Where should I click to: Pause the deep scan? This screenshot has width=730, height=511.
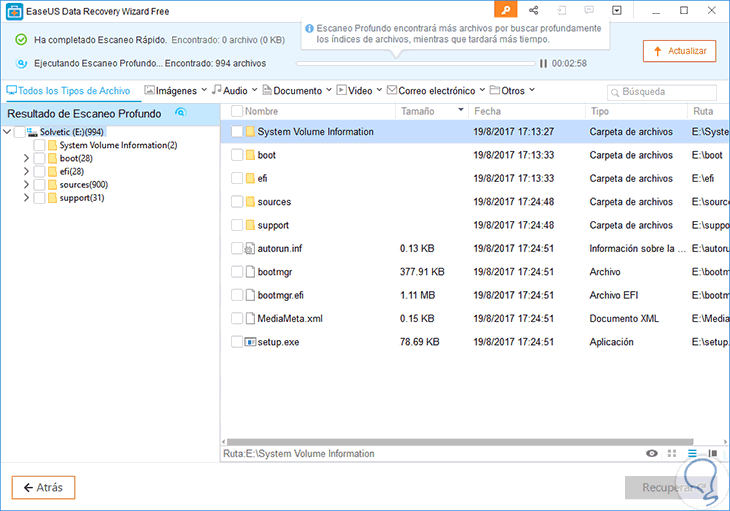pyautogui.click(x=543, y=63)
